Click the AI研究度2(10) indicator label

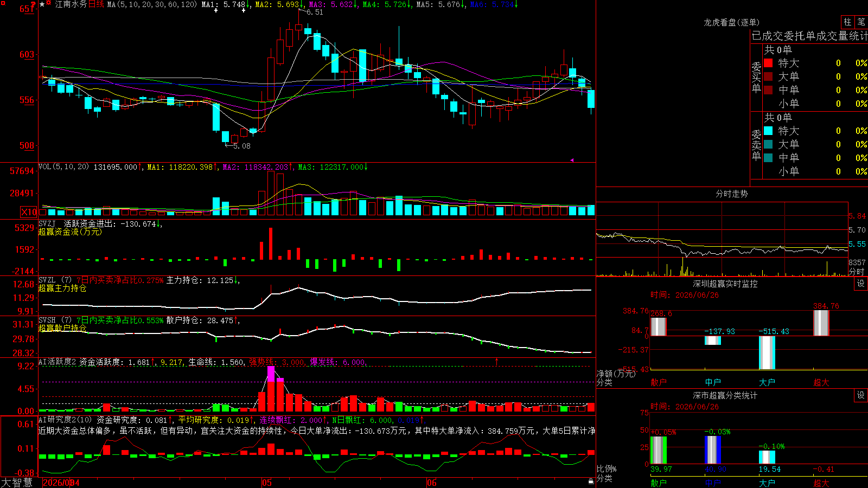coord(65,420)
